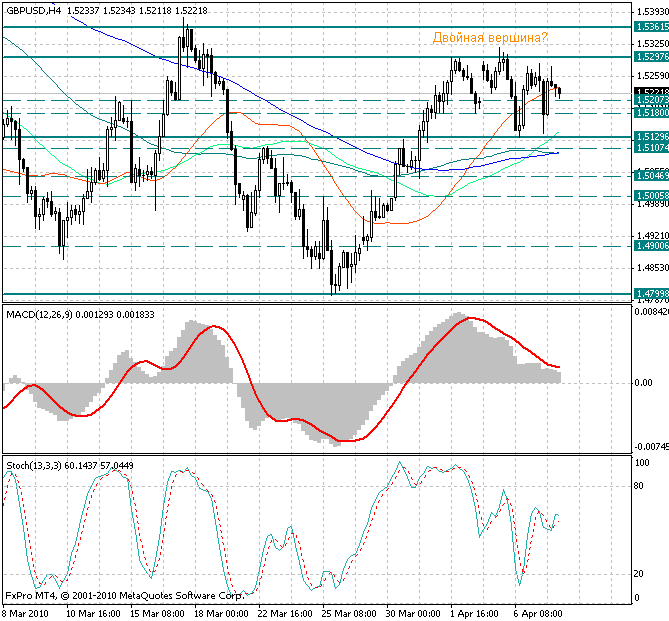The image size is (669, 621).
Task: Click the current price 1.52218 marker
Action: click(x=650, y=91)
